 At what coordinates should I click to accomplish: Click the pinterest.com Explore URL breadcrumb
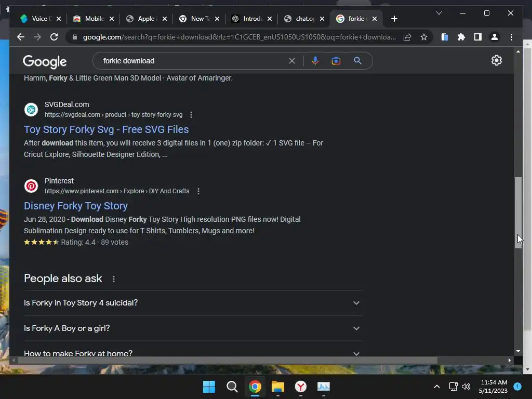pyautogui.click(x=117, y=191)
